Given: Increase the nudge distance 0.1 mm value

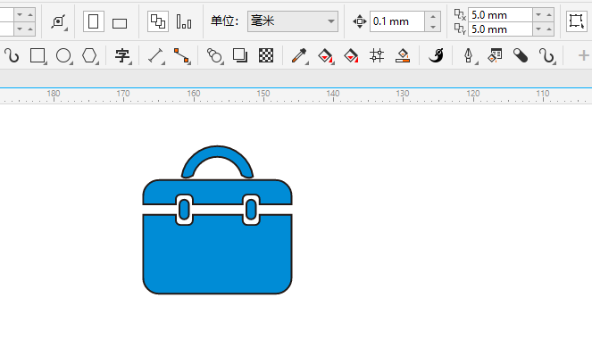Looking at the screenshot, I should point(433,16).
